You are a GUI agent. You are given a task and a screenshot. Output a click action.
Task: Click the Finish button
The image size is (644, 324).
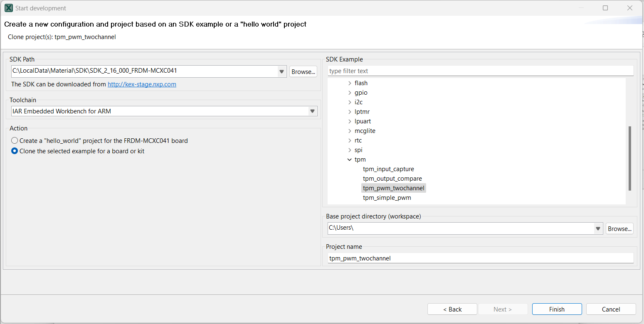[557, 309]
